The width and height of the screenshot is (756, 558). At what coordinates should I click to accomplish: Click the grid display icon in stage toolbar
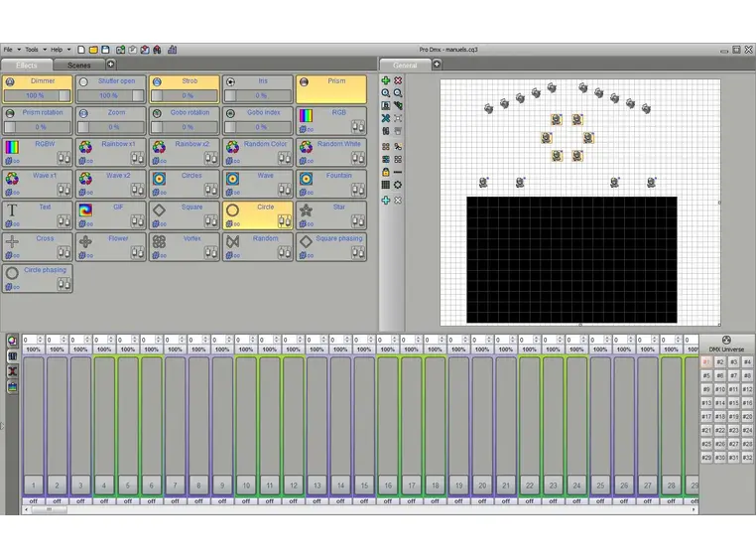point(386,184)
